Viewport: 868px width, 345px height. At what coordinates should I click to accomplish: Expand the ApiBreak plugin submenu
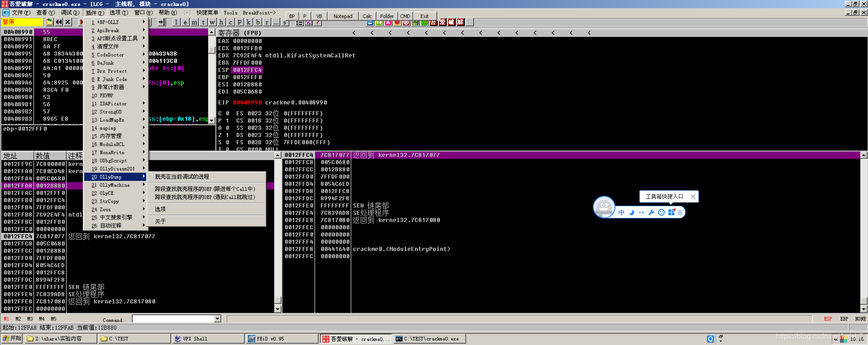(116, 30)
